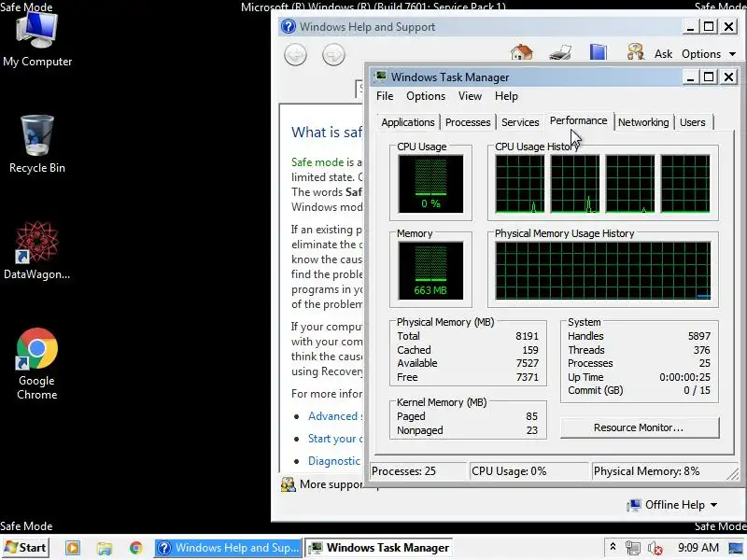This screenshot has height=560, width=747.
Task: Click the More support options icon
Action: pos(288,484)
